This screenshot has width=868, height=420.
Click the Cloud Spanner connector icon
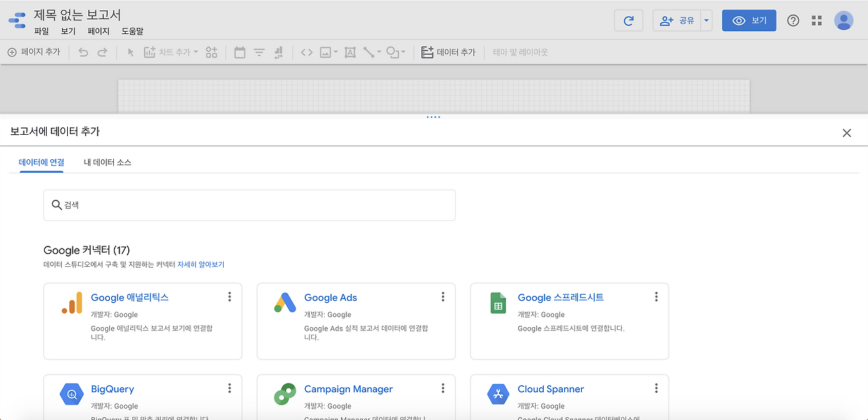click(x=498, y=394)
